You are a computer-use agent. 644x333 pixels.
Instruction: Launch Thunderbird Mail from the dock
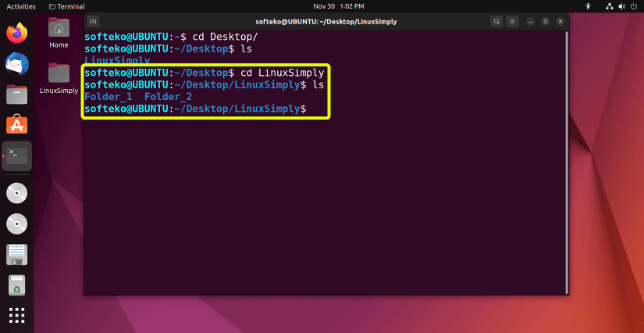[17, 64]
